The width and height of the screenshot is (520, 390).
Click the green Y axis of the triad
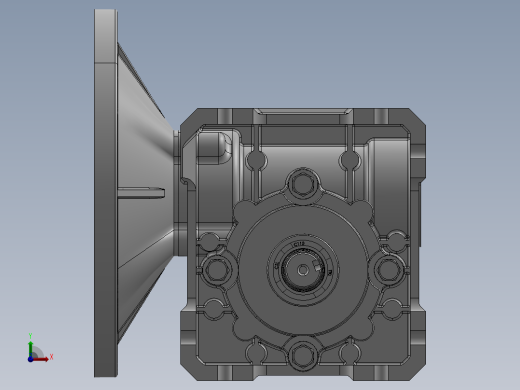click(31, 348)
